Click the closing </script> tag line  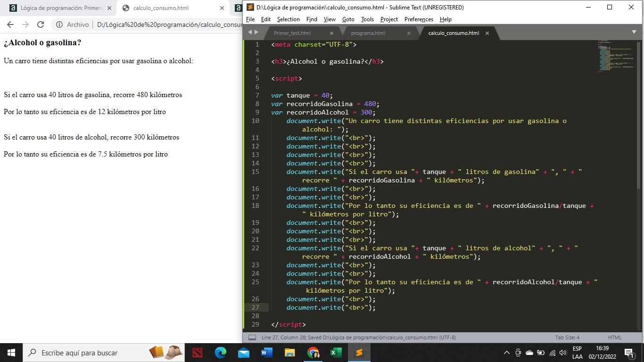[x=289, y=324]
